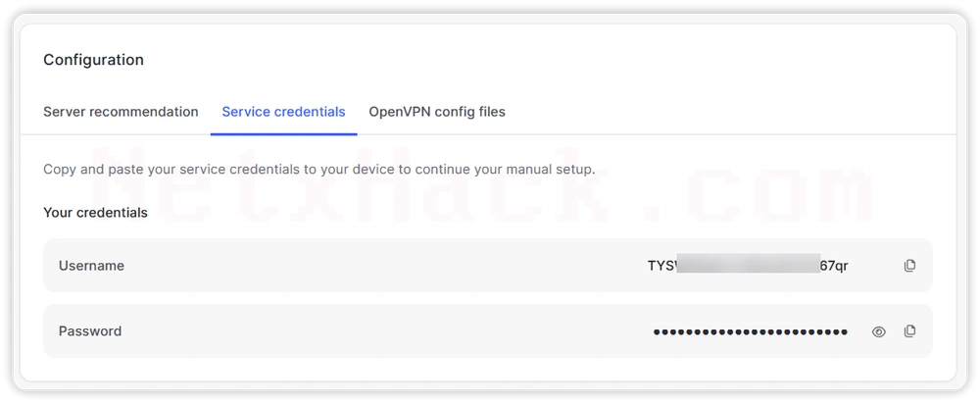
Task: Click the TYS start of the username
Action: click(x=661, y=266)
